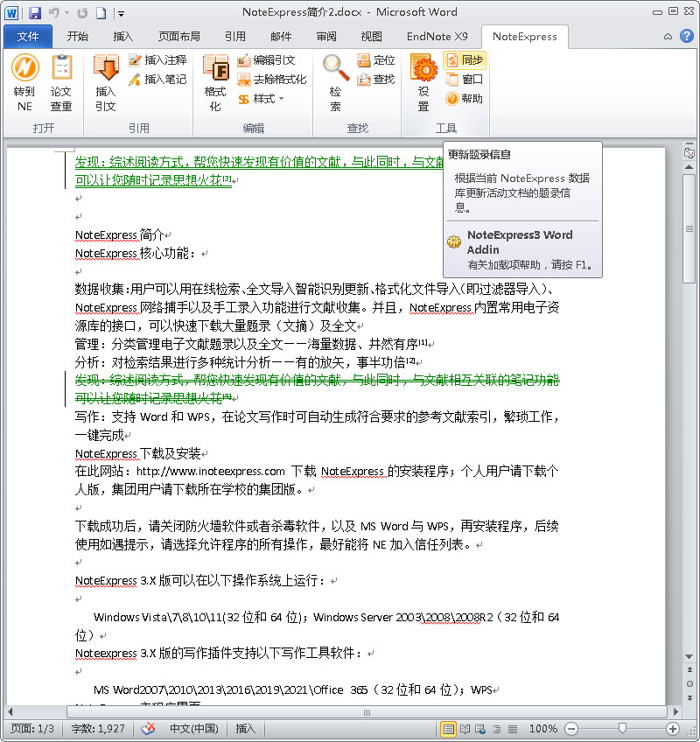Click the Undo arrow icon

tap(53, 13)
